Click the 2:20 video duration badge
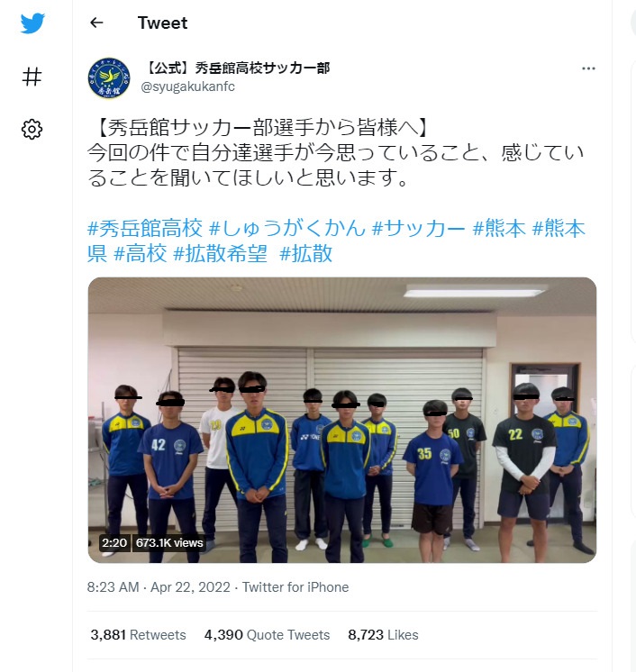 click(114, 542)
